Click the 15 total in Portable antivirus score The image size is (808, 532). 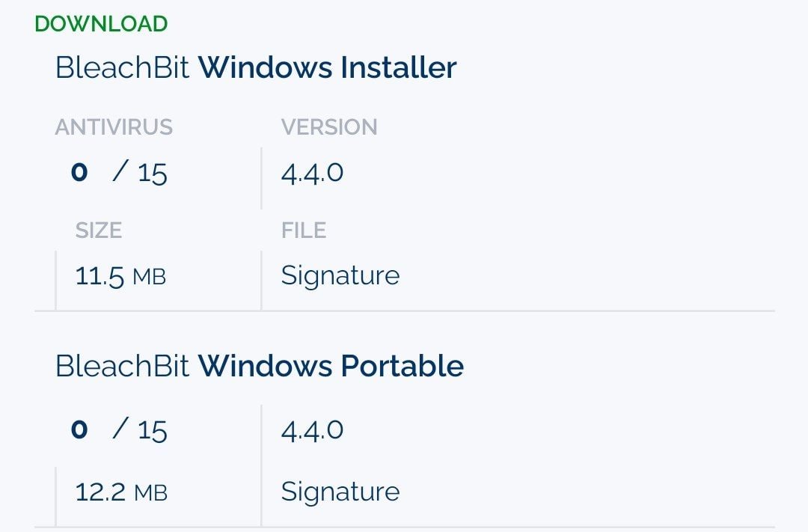click(152, 431)
